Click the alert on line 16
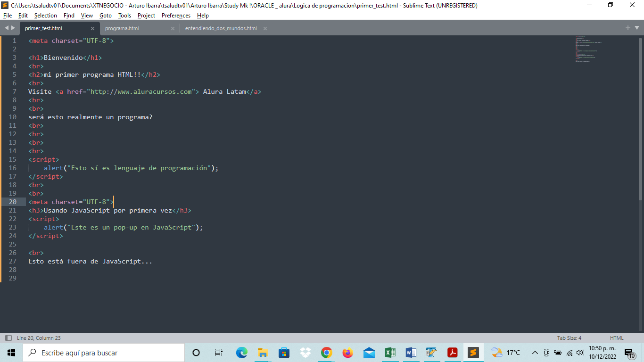 click(54, 168)
